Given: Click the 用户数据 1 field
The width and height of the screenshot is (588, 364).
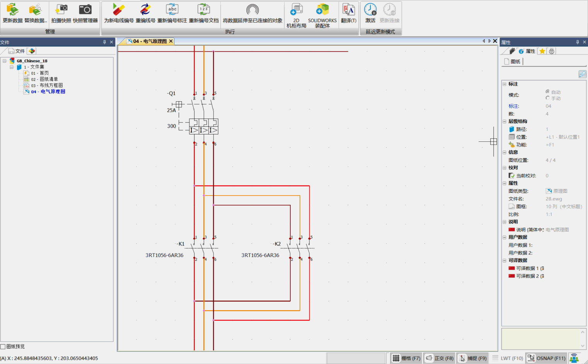Looking at the screenshot, I should pyautogui.click(x=564, y=245).
